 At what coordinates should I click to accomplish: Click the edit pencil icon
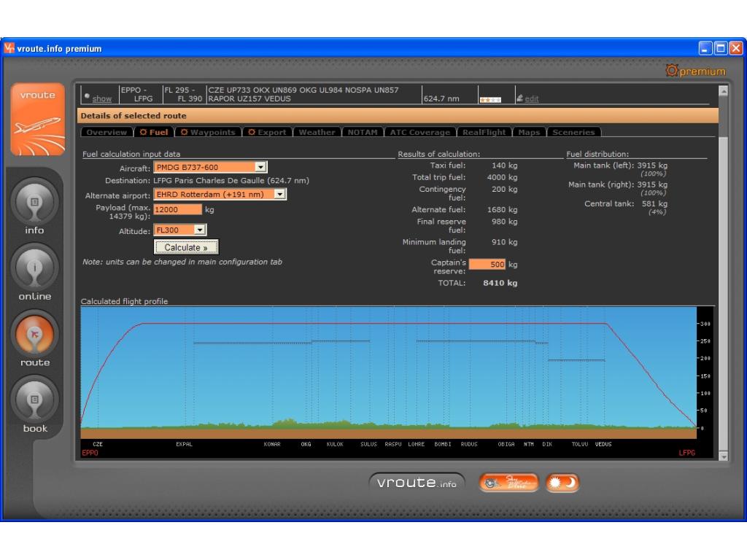(519, 98)
